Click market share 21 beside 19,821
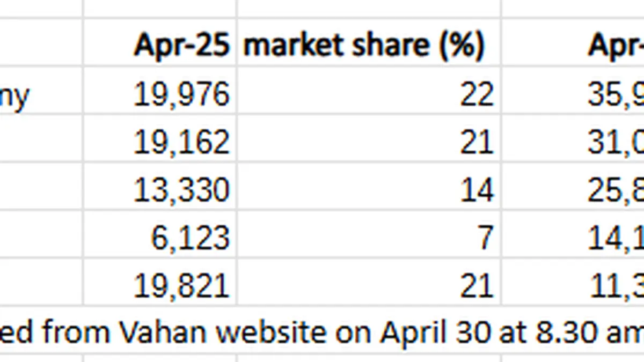The image size is (644, 362). click(x=476, y=285)
